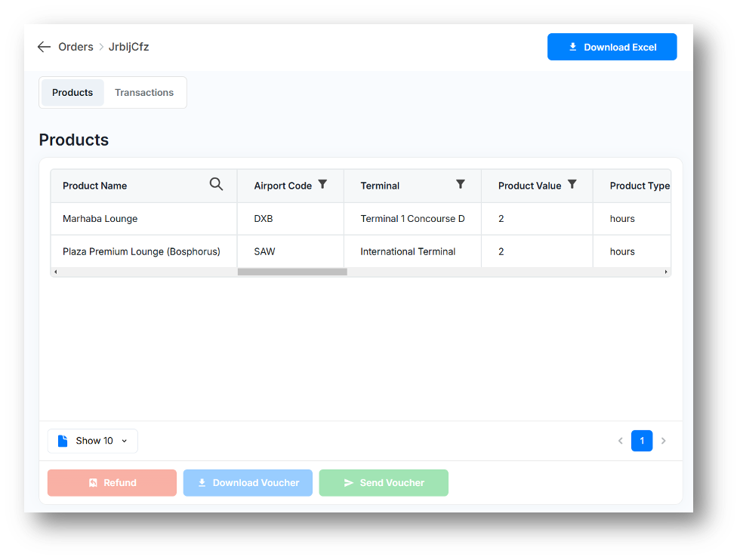
Task: Filter by Product Value
Action: (572, 185)
